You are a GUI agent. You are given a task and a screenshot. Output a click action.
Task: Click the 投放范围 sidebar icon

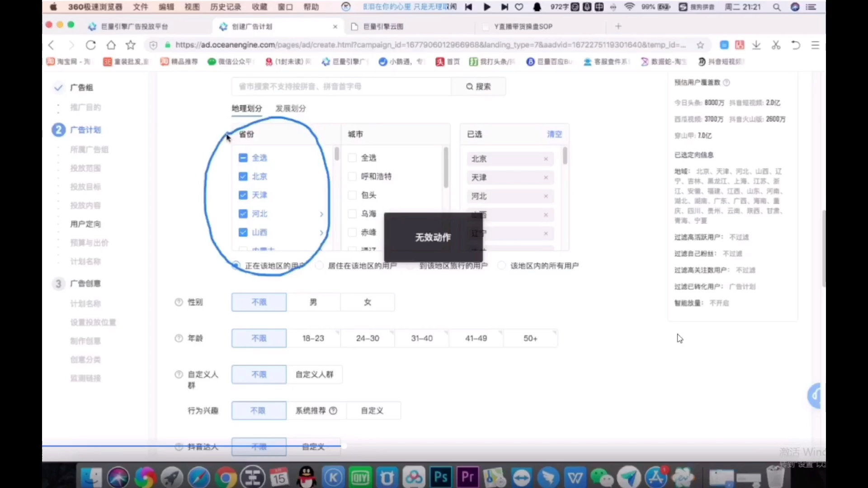tap(85, 168)
